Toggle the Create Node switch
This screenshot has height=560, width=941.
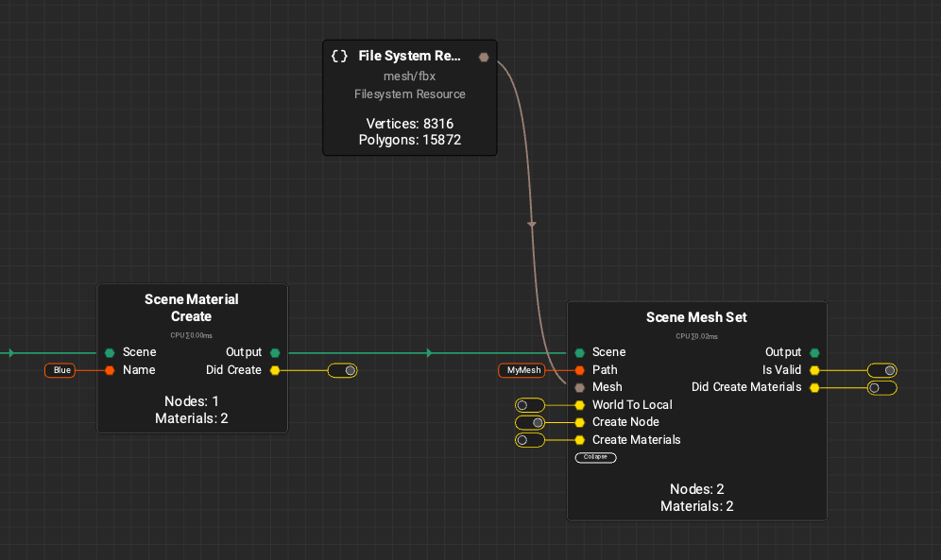pyautogui.click(x=530, y=423)
